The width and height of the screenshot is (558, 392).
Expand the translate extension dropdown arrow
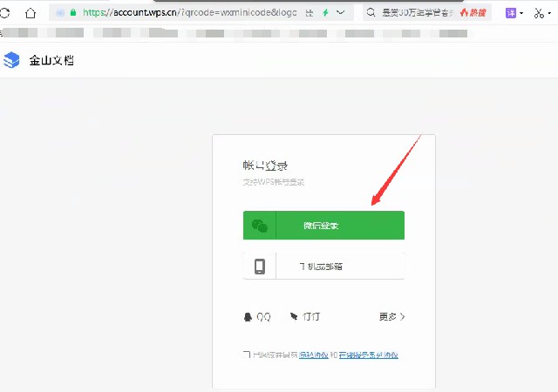[x=521, y=13]
